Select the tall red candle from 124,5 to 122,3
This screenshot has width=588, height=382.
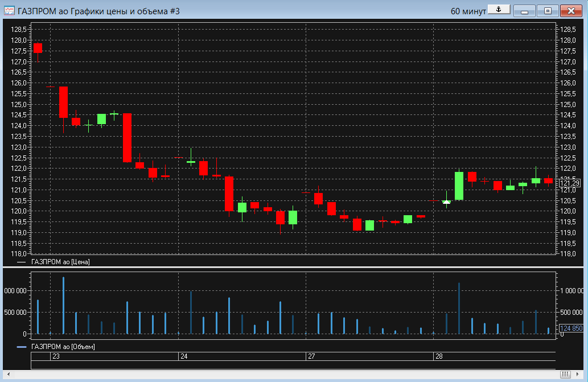point(127,138)
